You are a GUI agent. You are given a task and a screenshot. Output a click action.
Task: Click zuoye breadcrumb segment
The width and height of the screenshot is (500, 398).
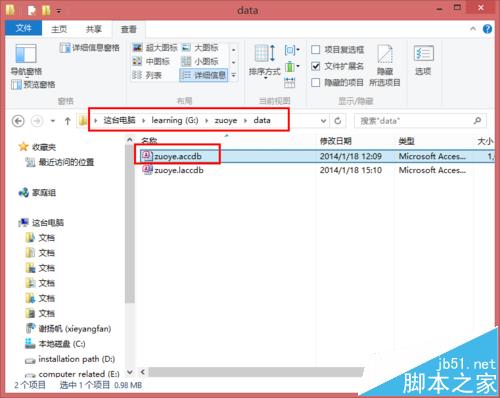pos(226,120)
